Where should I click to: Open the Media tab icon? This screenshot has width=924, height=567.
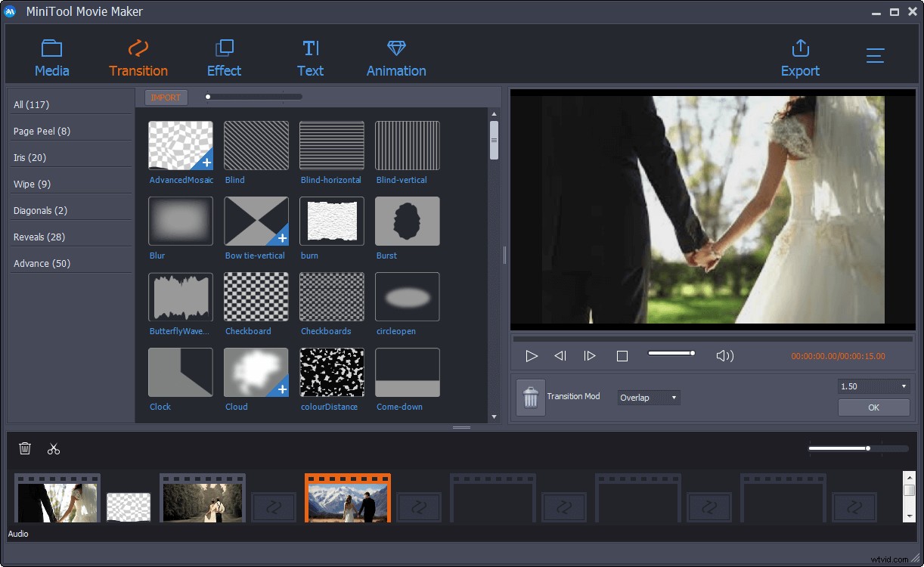pos(51,56)
